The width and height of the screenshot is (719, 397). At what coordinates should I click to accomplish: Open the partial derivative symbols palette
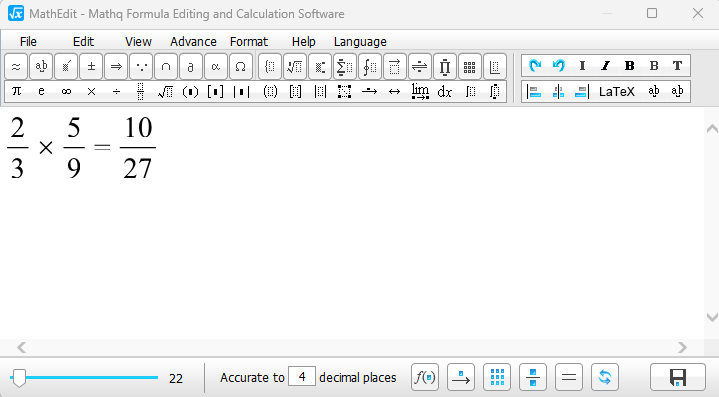[x=191, y=66]
